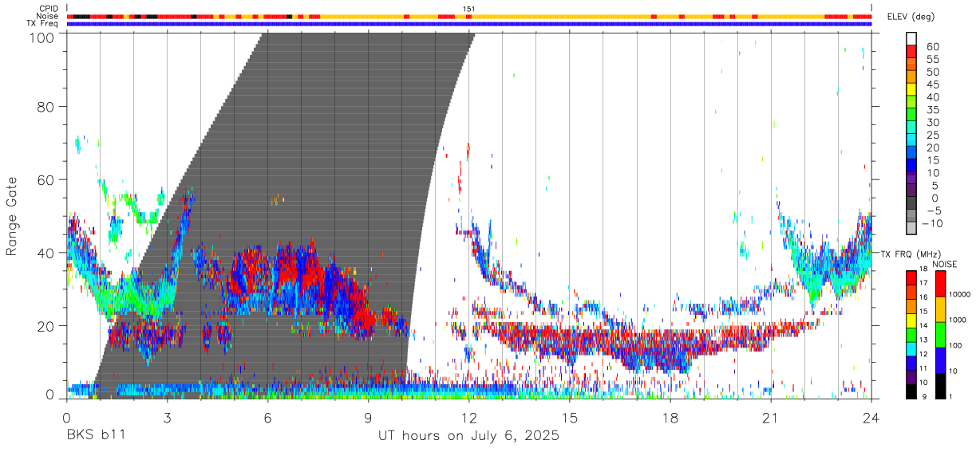The width and height of the screenshot is (980, 452).
Task: Click the 12 tick on UT hours axis
Action: [469, 417]
